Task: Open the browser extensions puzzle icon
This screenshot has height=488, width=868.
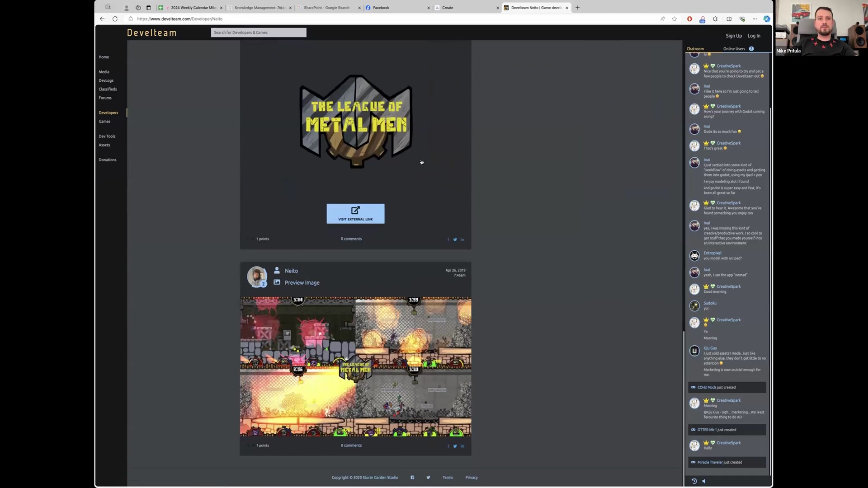Action: pyautogui.click(x=715, y=19)
